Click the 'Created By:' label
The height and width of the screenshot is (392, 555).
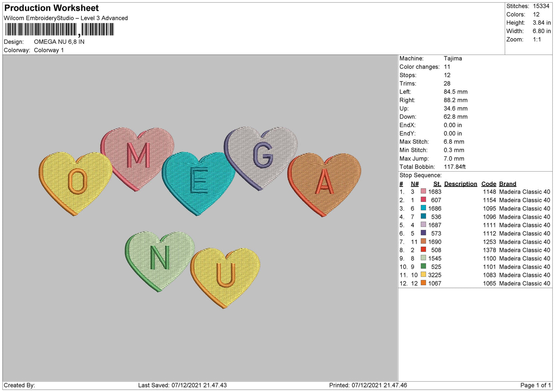click(19, 385)
